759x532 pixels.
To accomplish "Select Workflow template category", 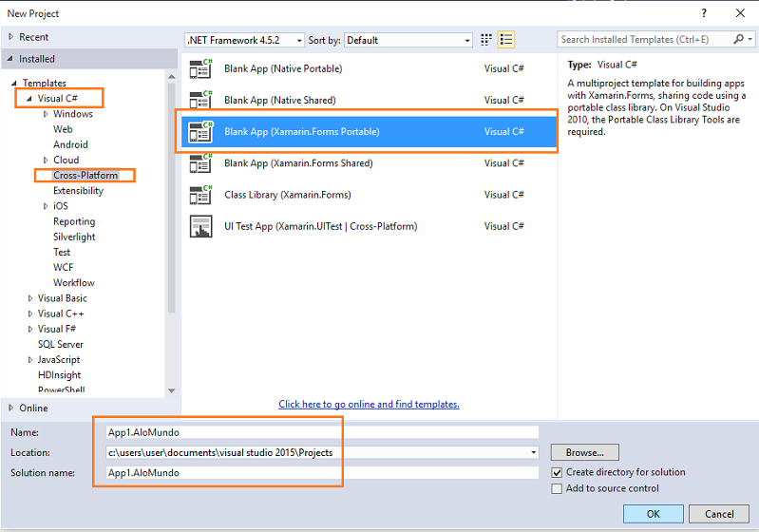I will (x=74, y=283).
